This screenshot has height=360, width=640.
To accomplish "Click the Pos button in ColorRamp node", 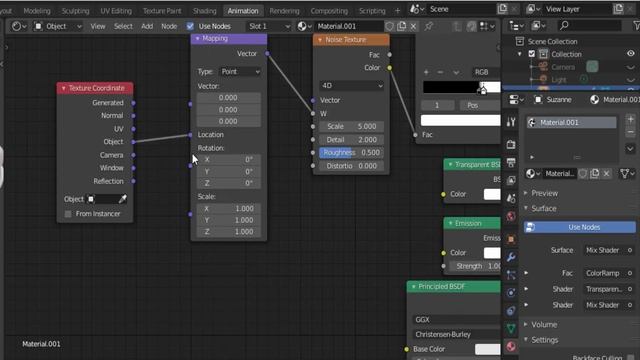I will pos(479,105).
